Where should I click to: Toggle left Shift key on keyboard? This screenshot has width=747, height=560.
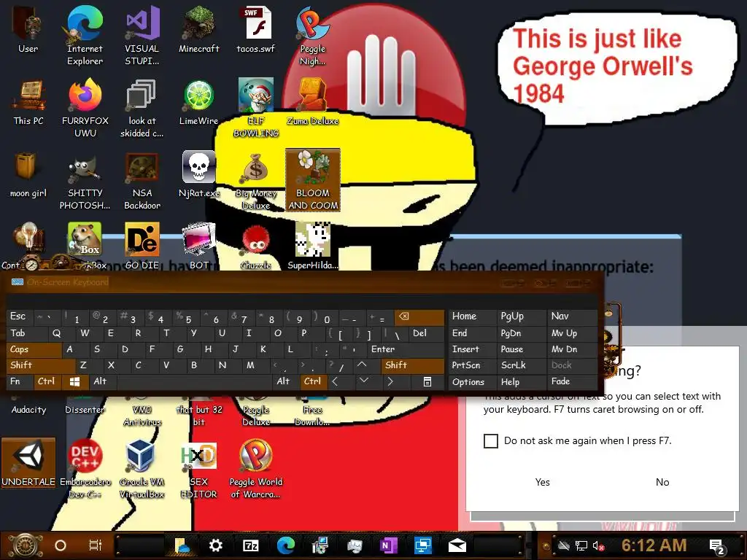coord(41,365)
